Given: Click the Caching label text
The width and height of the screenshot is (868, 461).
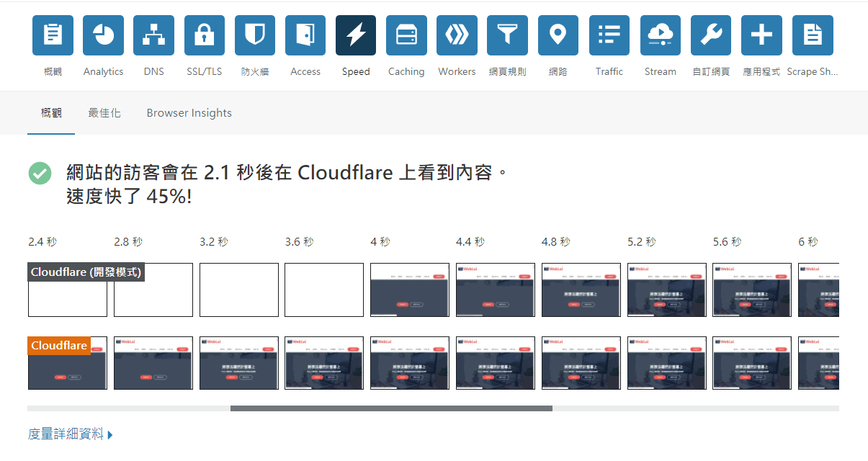Looking at the screenshot, I should click(406, 71).
